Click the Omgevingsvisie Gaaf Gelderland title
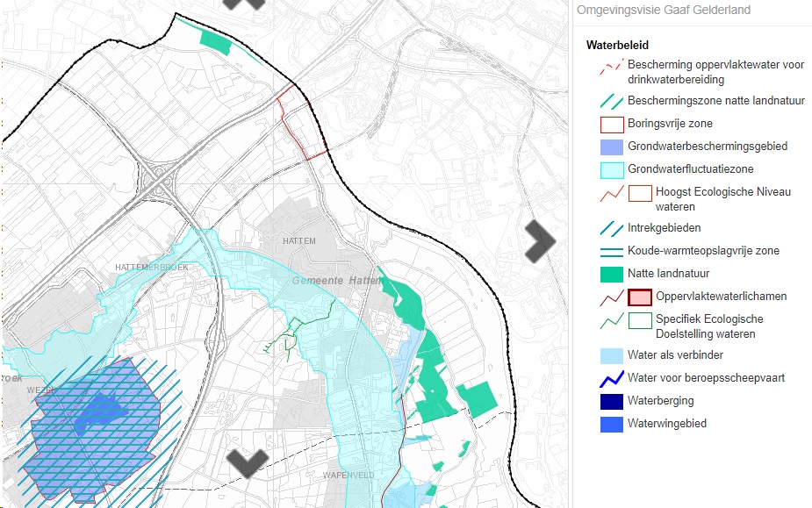Viewport: 812px width, 508px height. [x=664, y=11]
